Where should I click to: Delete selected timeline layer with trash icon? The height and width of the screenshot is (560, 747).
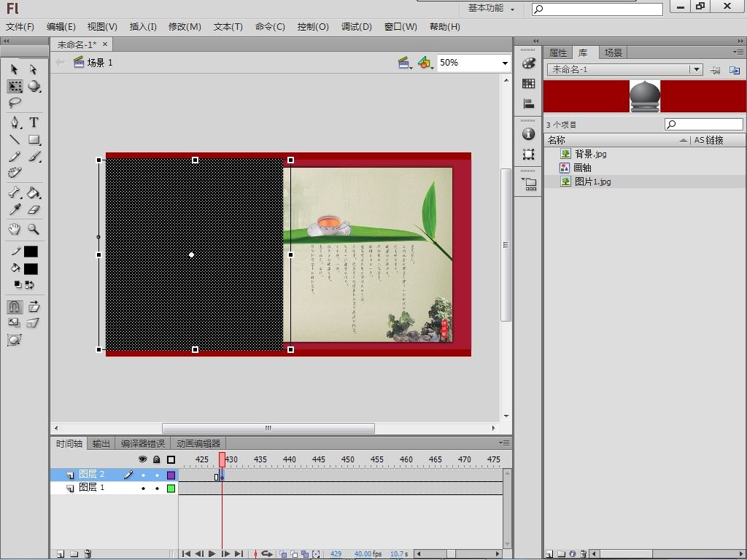[88, 554]
